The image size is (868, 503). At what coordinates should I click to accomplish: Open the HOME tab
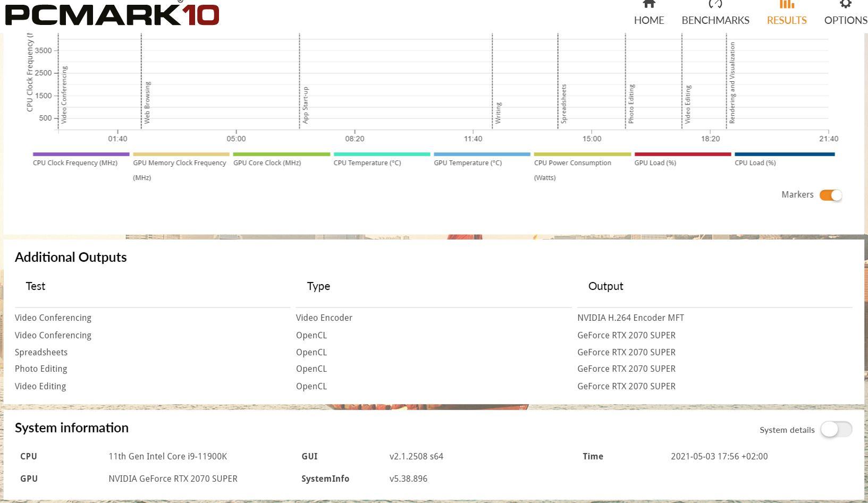click(648, 13)
